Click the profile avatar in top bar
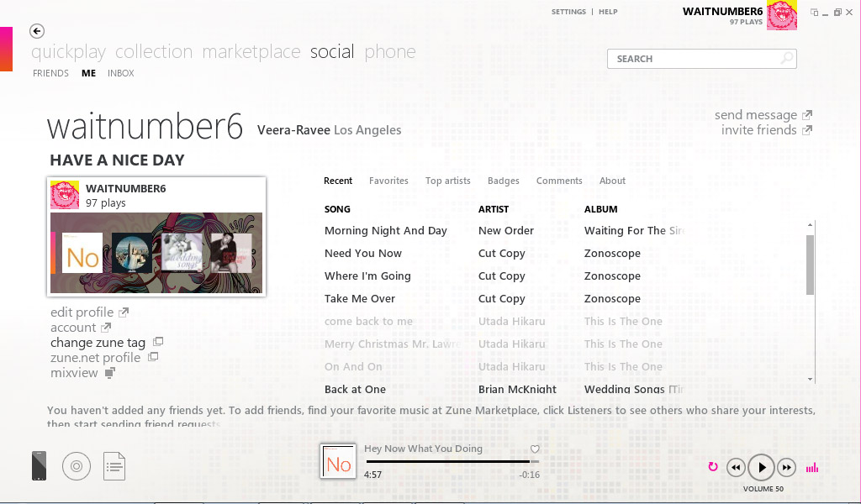This screenshot has height=504, width=861. pos(781,15)
